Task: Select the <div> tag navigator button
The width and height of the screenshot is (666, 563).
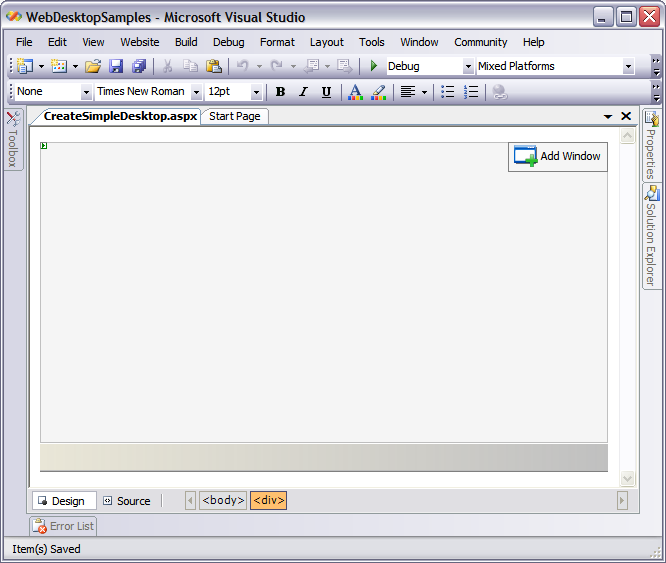Action: coord(268,501)
